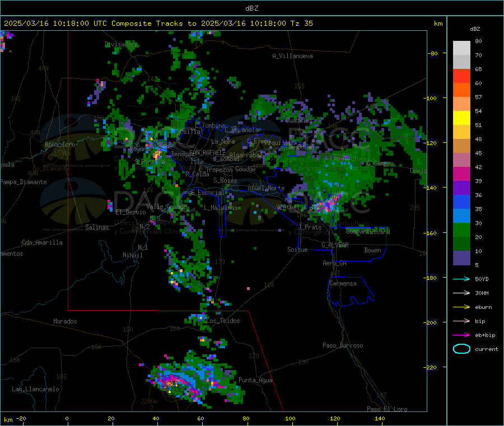
Task: Click the 50YD cyan arrow legend icon
Action: point(461,279)
